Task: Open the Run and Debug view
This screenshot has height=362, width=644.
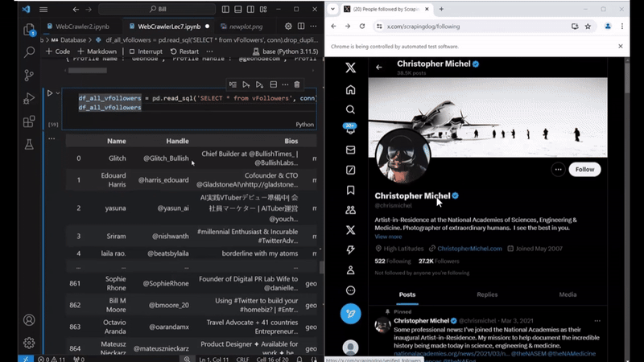Action: pyautogui.click(x=29, y=98)
